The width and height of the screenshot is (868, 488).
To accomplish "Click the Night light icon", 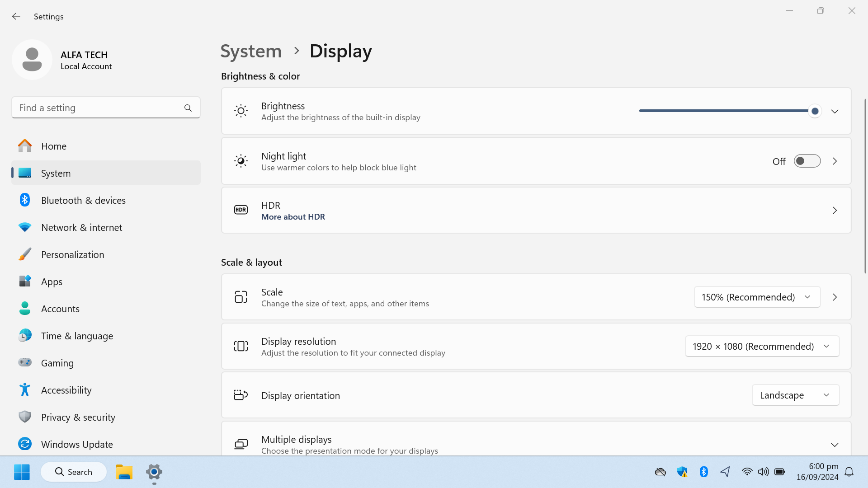I will pos(241,161).
